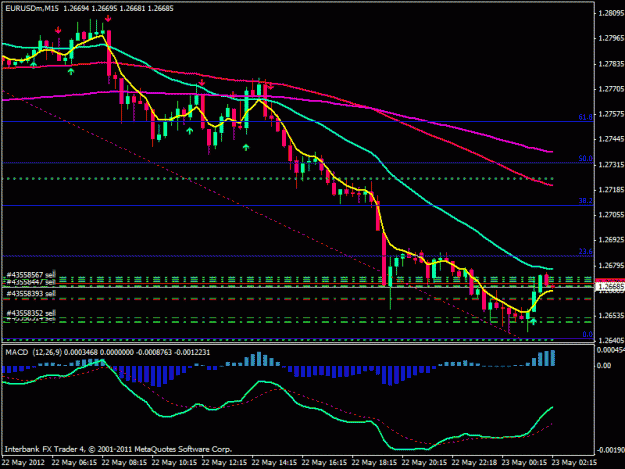Image resolution: width=625 pixels, height=469 pixels.
Task: Click the 23 May 00:15 time label
Action: pyautogui.click(x=524, y=463)
